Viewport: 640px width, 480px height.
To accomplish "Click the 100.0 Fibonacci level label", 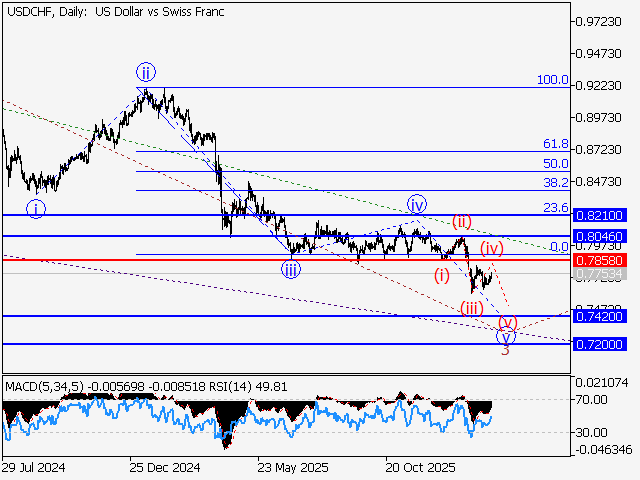I will coord(553,80).
